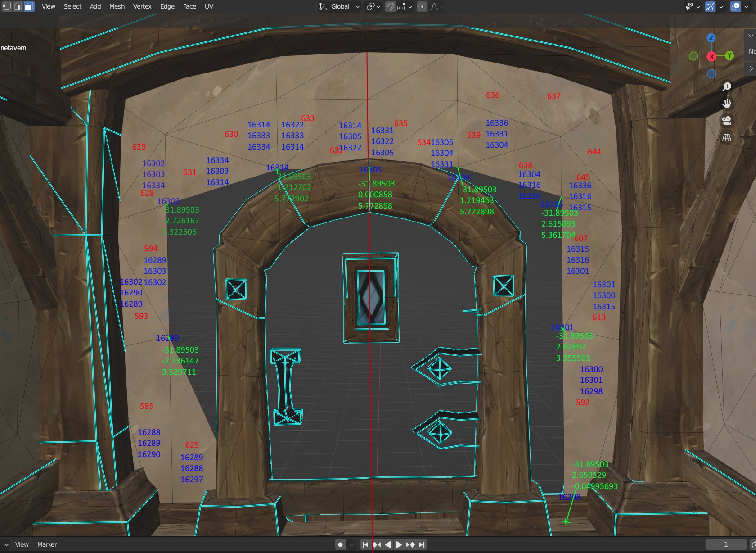Click the red face index label 644
The image size is (756, 553).
click(x=594, y=152)
